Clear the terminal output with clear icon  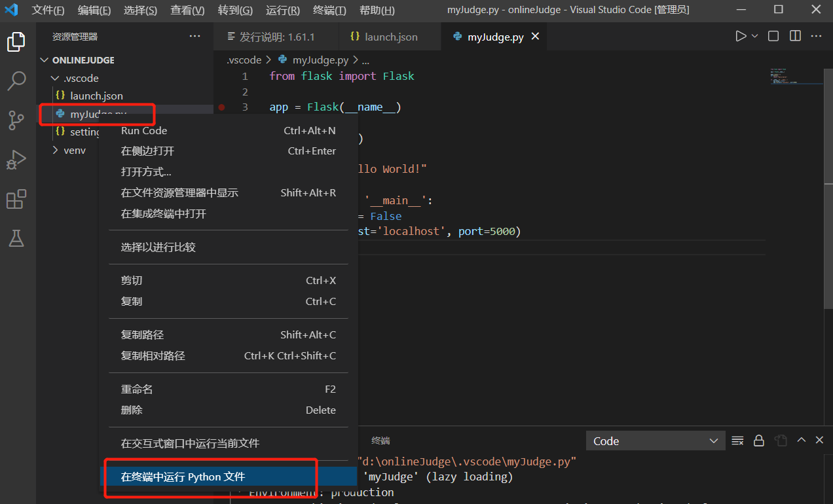(x=737, y=441)
